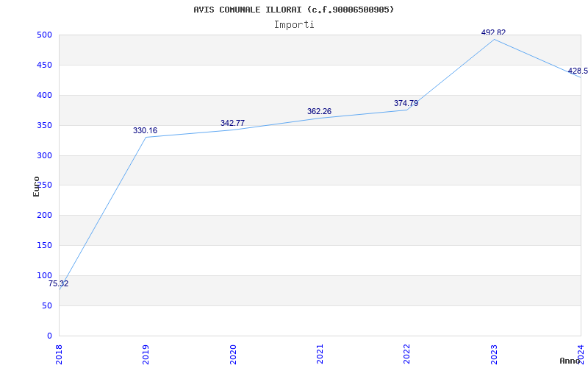Click the 2024 x-axis label

581,354
